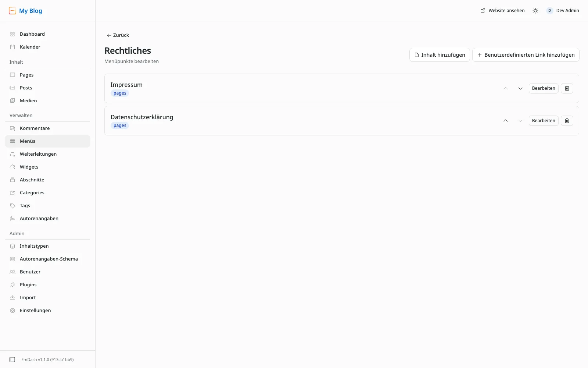Click the Impressum item title

(x=126, y=85)
